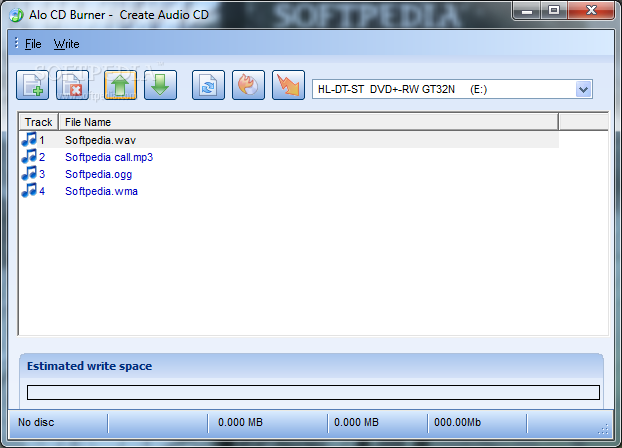Image resolution: width=622 pixels, height=448 pixels.
Task: Click the window resize grip in status bar
Action: click(x=603, y=429)
